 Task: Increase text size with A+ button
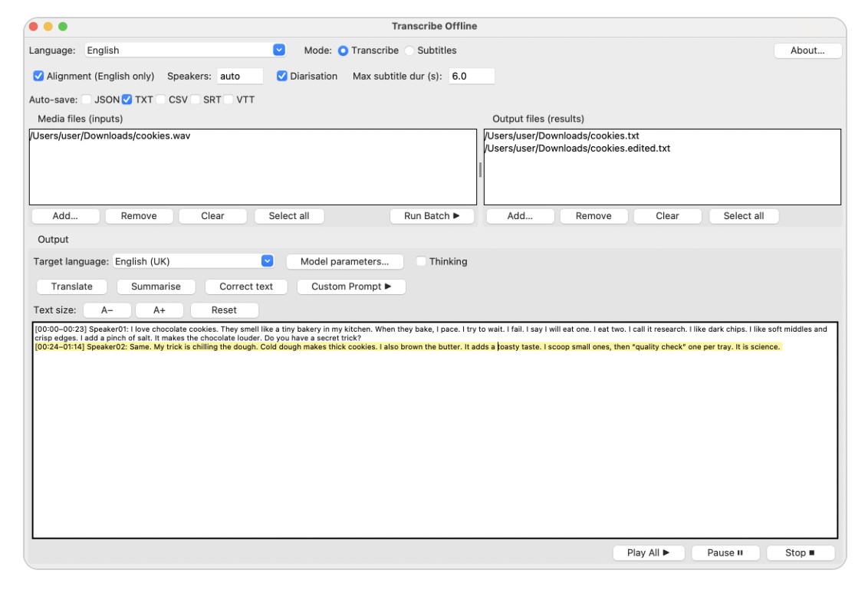[159, 310]
